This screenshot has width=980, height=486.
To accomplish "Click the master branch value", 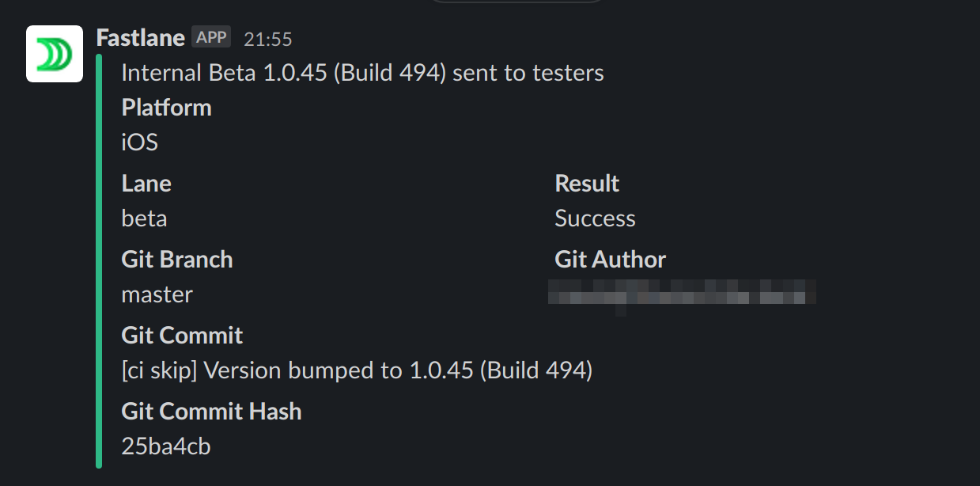I will coord(157,294).
